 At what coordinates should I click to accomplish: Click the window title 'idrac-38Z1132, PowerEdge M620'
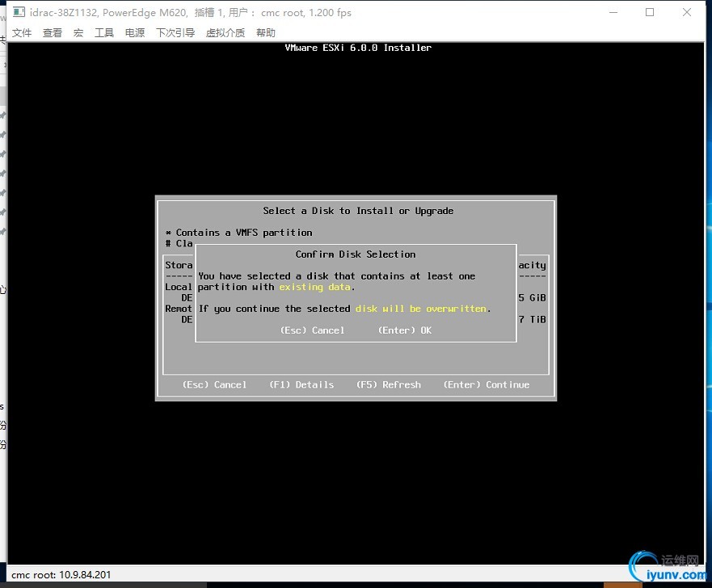coord(108,12)
